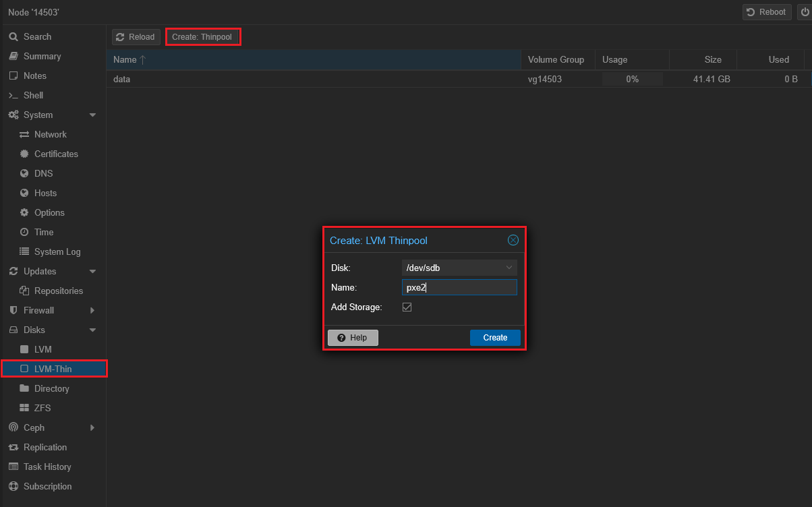Viewport: 812px width, 507px height.
Task: Open the Disk dropdown showing /dev/sdb
Action: pos(459,268)
